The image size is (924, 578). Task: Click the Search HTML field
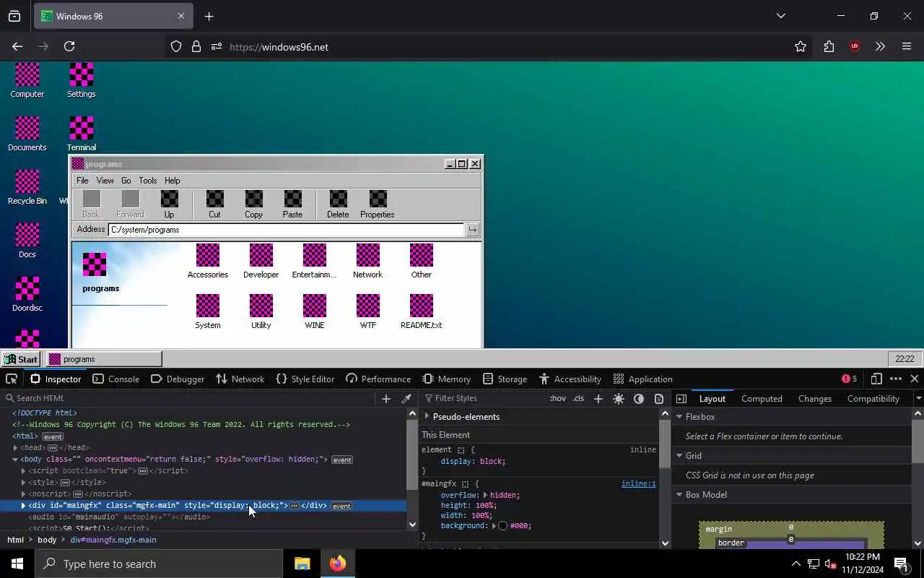coord(190,398)
